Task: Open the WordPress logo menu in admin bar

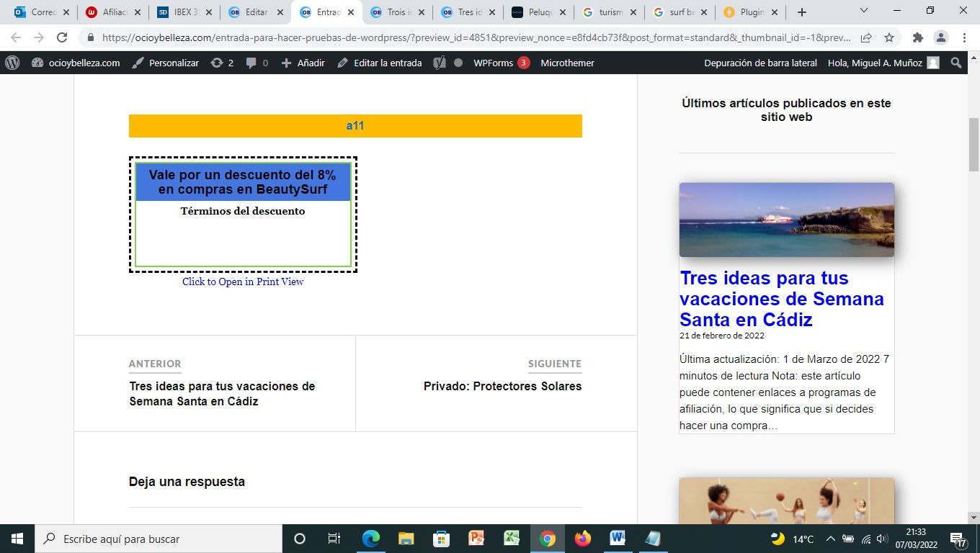Action: click(12, 63)
